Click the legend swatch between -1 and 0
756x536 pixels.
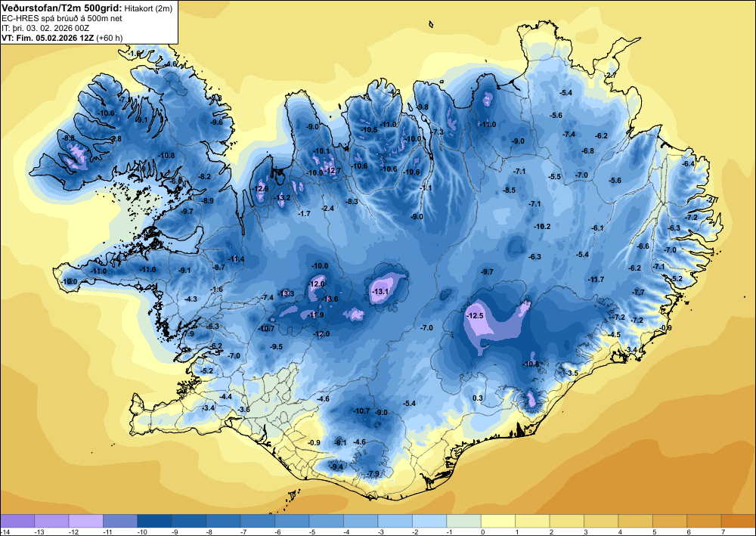tap(464, 521)
